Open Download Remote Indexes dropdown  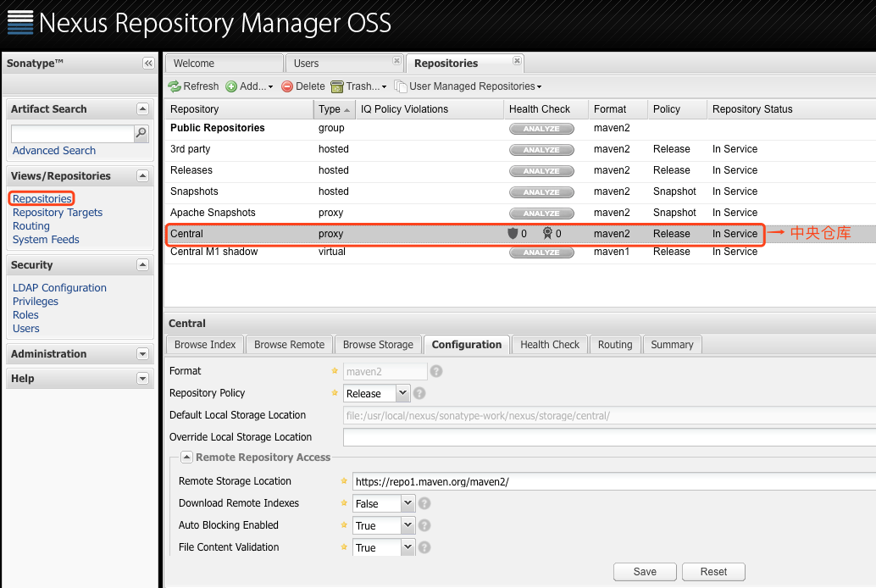click(408, 503)
